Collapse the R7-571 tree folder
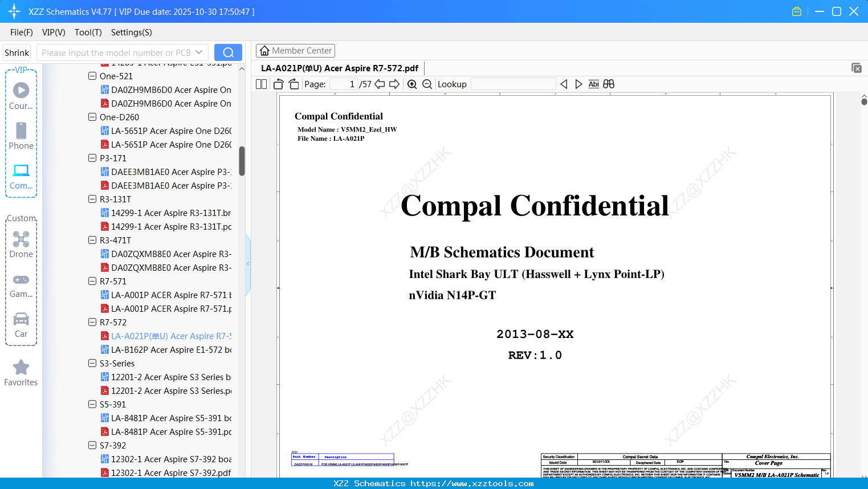 click(92, 281)
